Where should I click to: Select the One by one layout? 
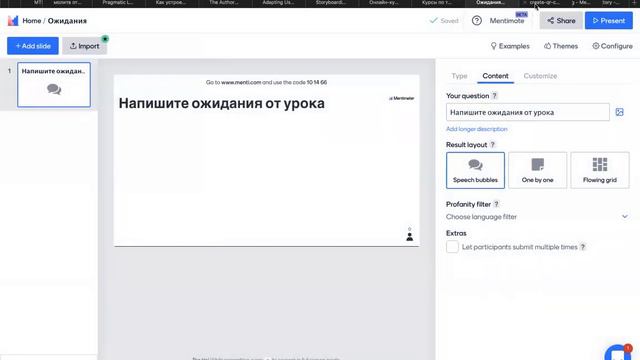[537, 170]
